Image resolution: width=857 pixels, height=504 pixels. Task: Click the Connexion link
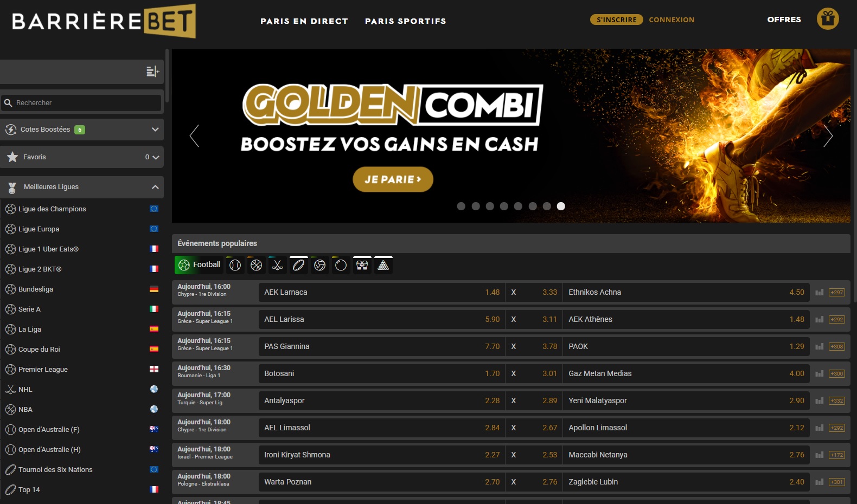[671, 20]
